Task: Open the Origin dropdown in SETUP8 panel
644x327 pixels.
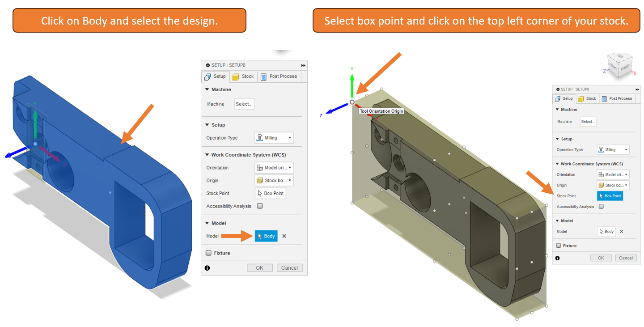Action: tap(274, 181)
